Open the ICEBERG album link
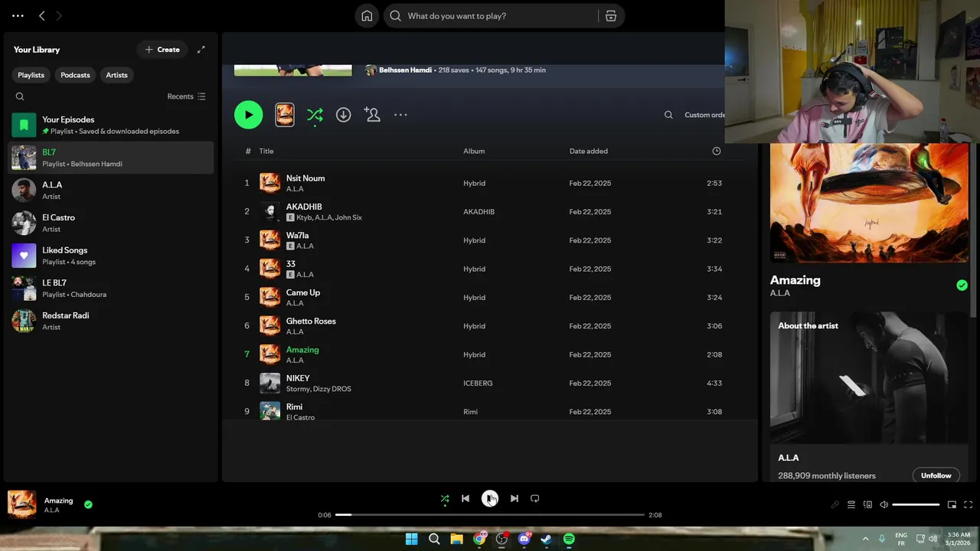Viewport: 980px width, 551px height. tap(478, 383)
